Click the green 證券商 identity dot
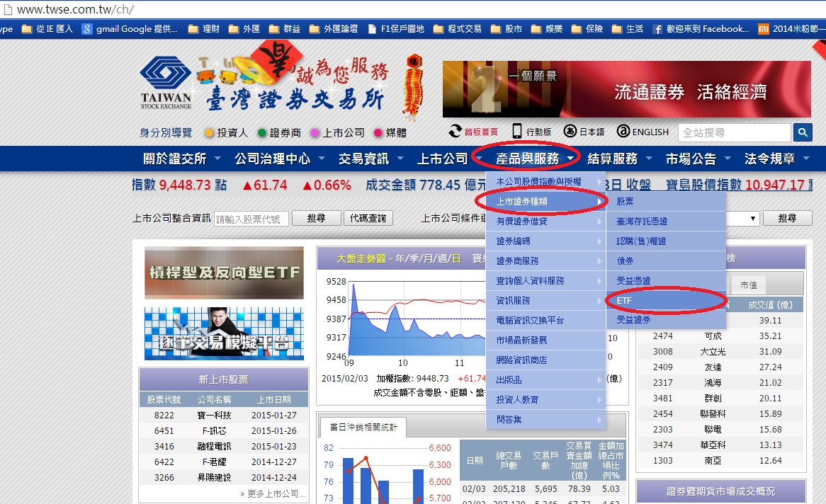 pyautogui.click(x=262, y=132)
